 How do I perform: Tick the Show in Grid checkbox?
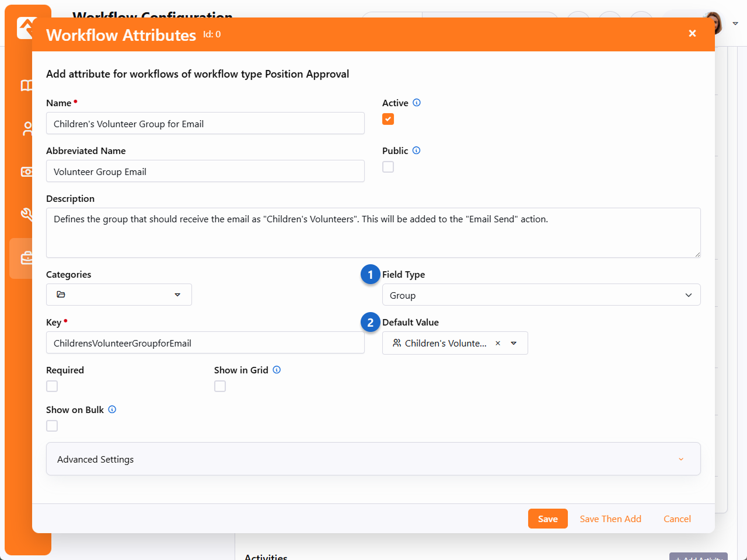tap(220, 386)
